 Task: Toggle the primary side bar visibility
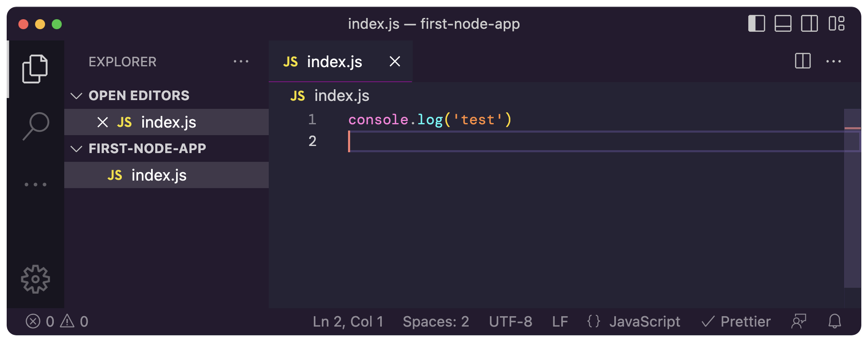click(756, 24)
